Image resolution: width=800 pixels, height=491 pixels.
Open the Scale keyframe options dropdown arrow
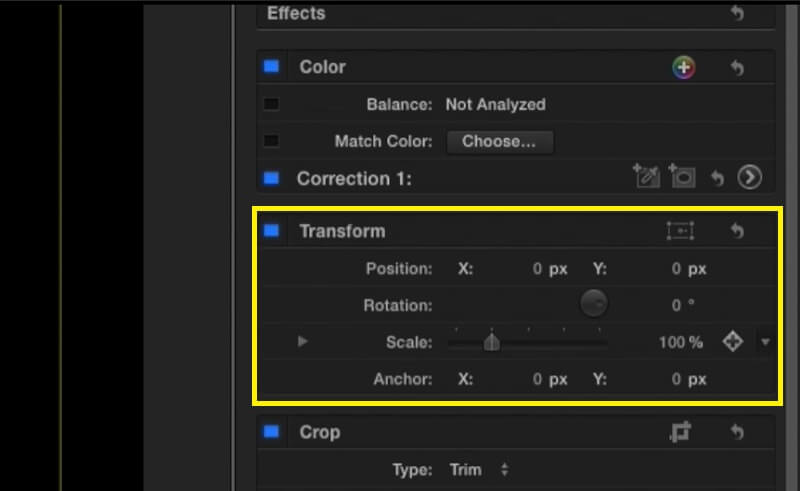coord(765,342)
